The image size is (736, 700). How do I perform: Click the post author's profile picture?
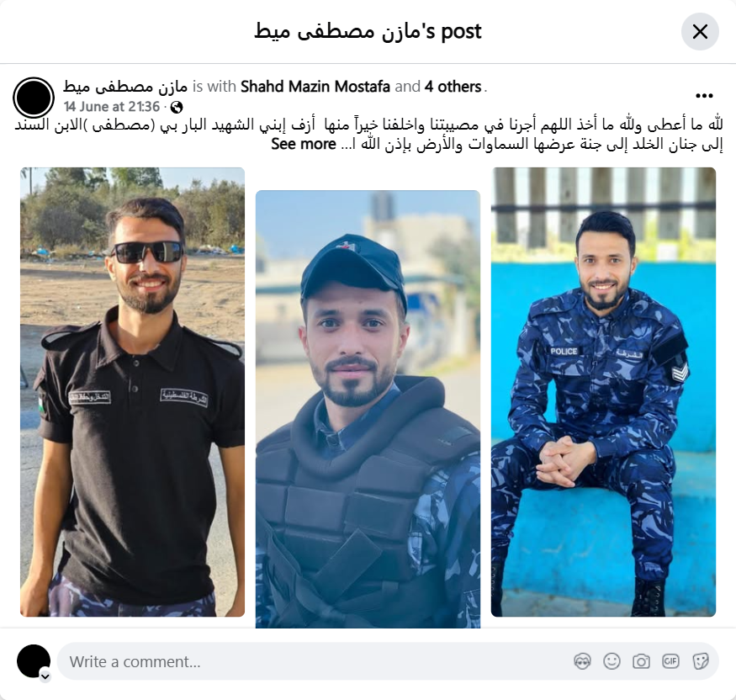coord(34,98)
